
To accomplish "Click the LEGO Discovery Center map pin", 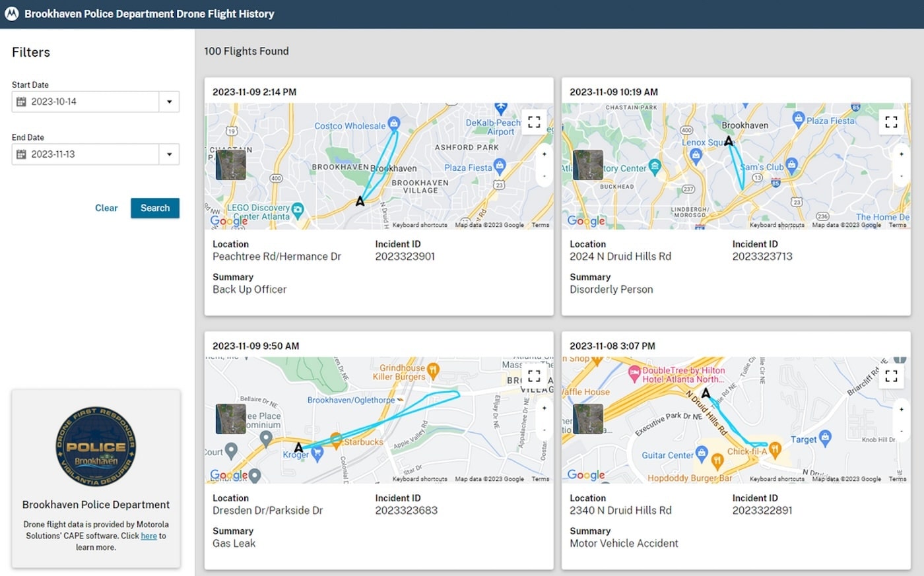I will tap(298, 209).
